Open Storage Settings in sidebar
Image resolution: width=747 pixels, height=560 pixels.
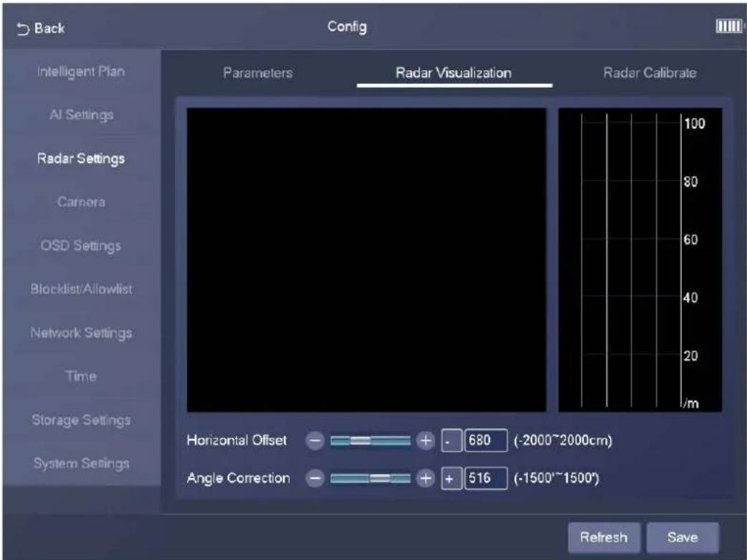[x=81, y=420]
